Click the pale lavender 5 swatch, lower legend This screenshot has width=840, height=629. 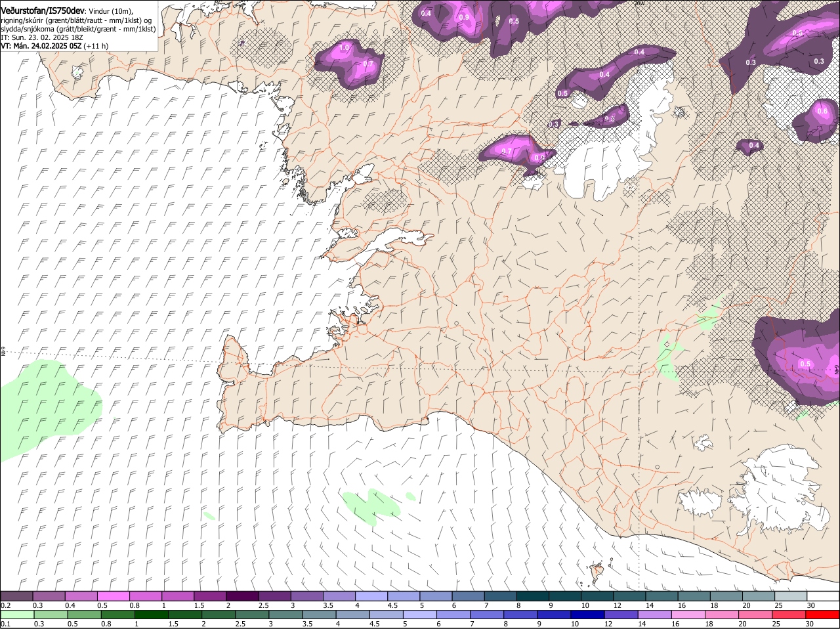[420, 615]
